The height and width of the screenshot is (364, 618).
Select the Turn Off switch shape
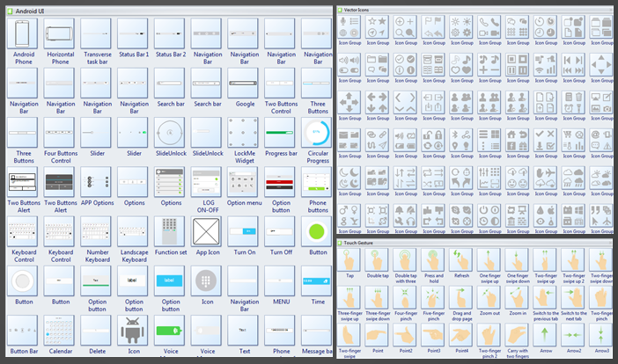click(x=281, y=231)
